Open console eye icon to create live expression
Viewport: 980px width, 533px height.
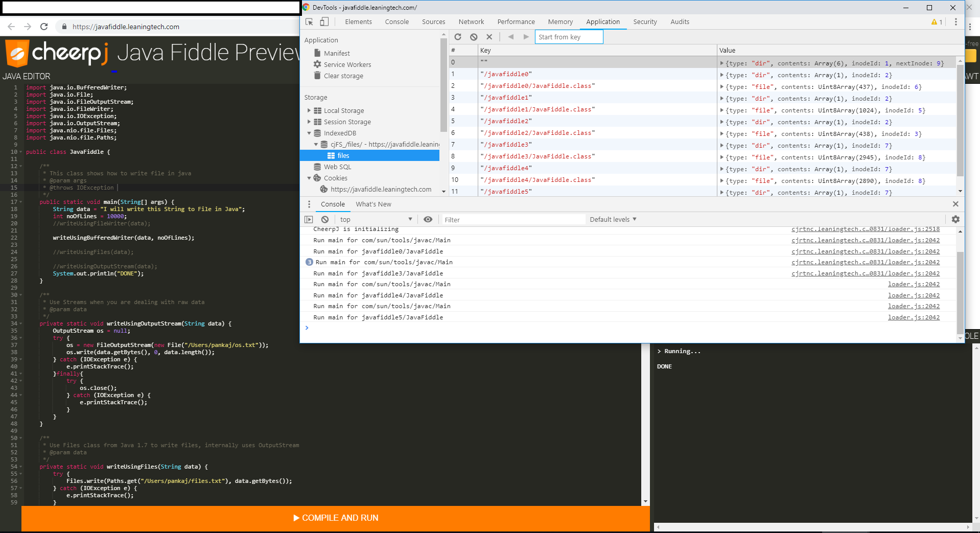point(428,219)
